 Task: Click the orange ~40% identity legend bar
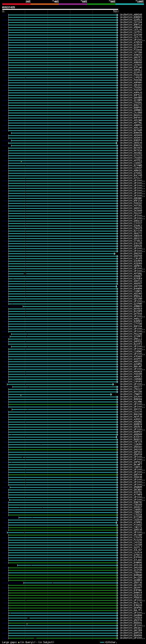point(45,4)
